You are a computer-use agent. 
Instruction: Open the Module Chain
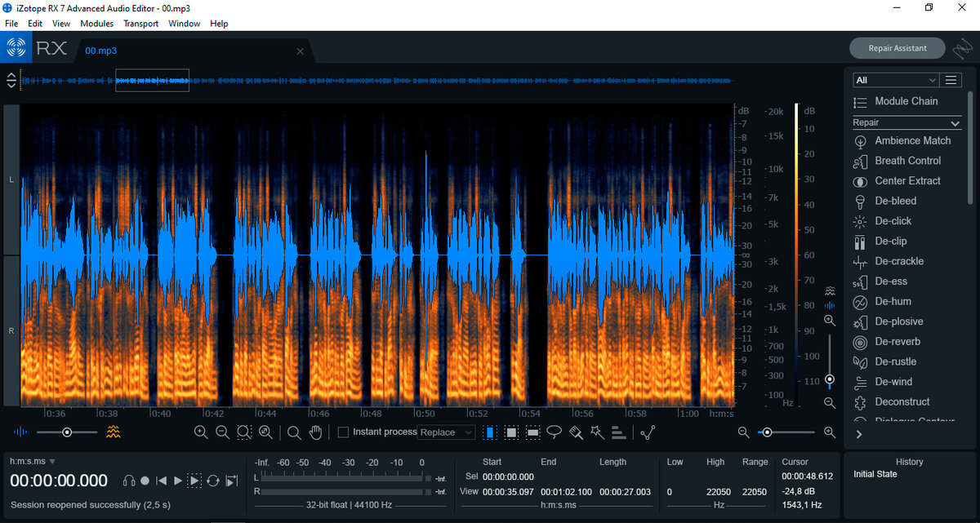pyautogui.click(x=896, y=101)
